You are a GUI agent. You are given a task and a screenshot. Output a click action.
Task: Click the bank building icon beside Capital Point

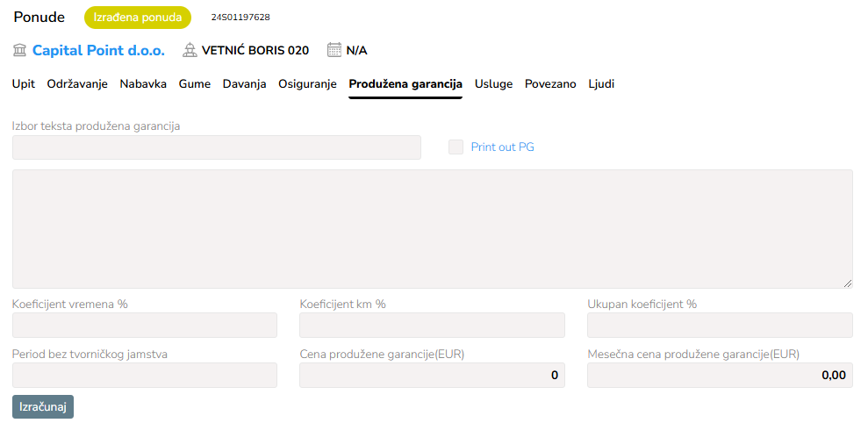point(20,50)
